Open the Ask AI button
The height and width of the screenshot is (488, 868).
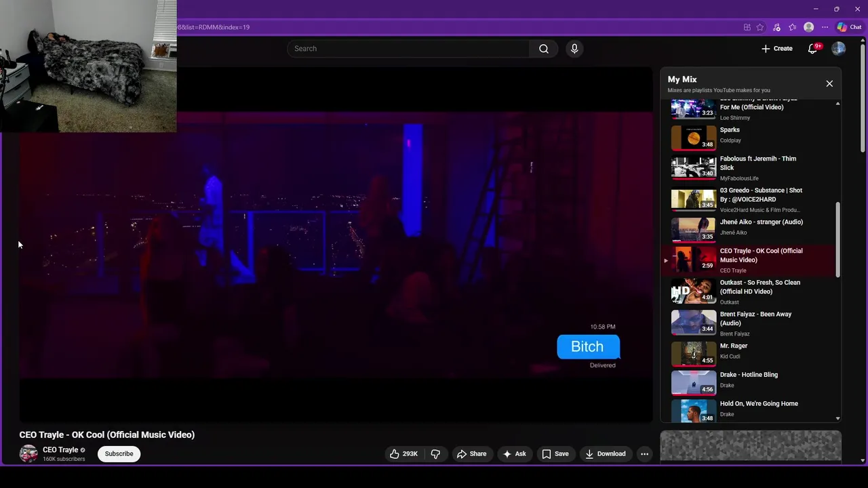point(514,454)
